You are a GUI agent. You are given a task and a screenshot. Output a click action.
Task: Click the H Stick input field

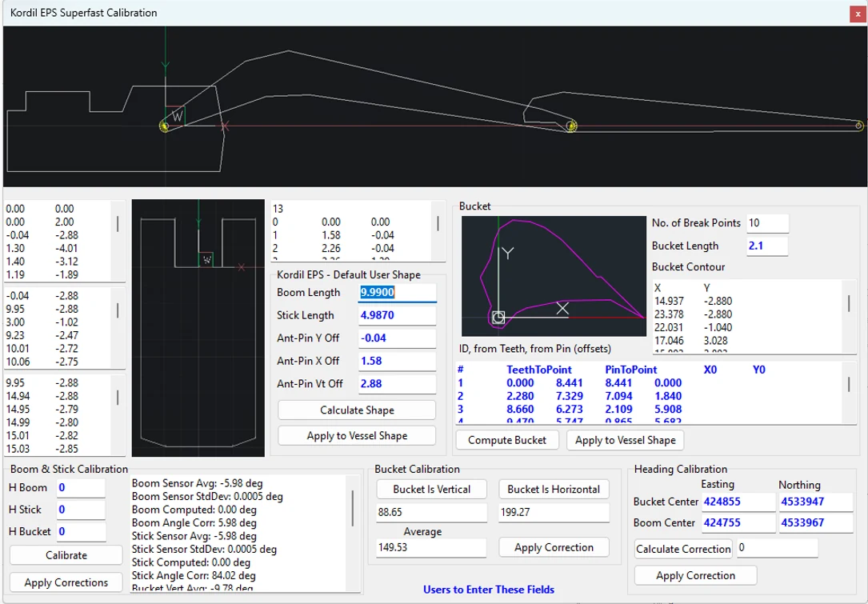click(x=81, y=510)
